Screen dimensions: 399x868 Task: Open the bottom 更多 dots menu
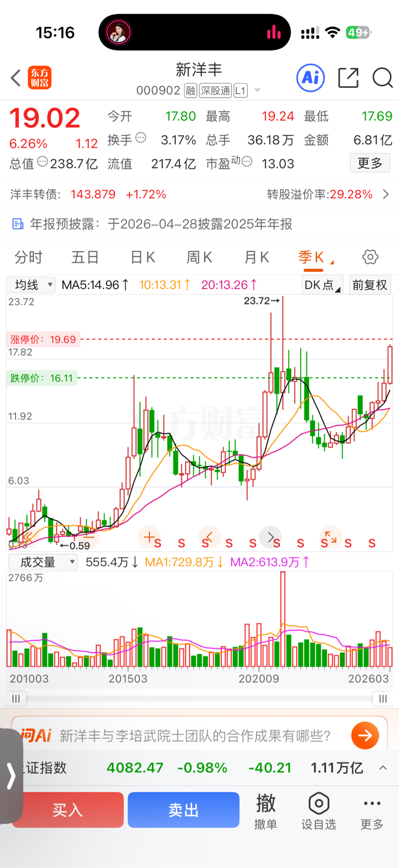tap(372, 811)
